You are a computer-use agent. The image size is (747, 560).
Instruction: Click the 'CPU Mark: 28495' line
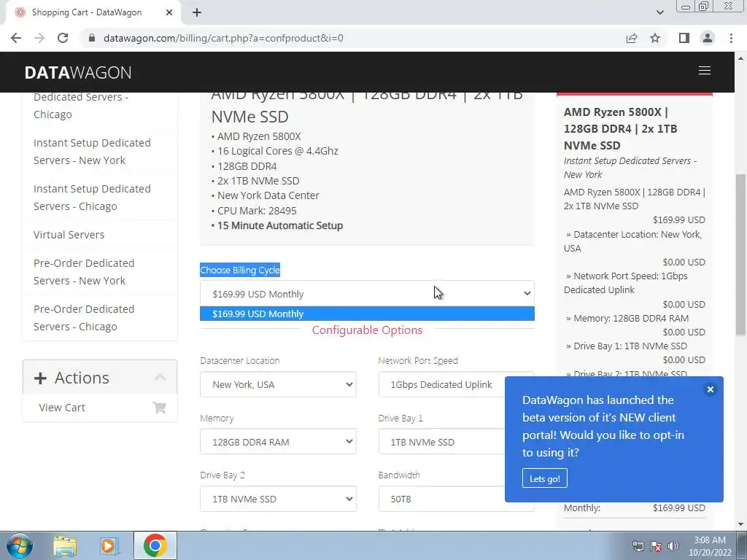pyautogui.click(x=257, y=211)
